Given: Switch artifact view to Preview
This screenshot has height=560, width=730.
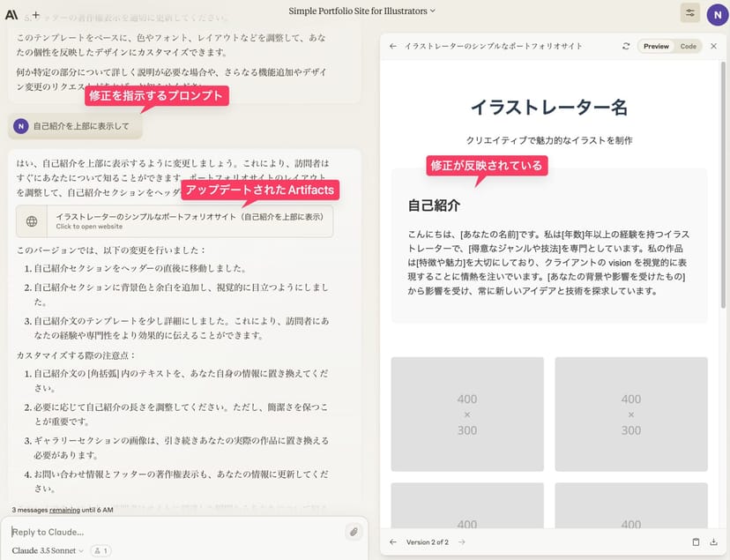Looking at the screenshot, I should (x=656, y=46).
